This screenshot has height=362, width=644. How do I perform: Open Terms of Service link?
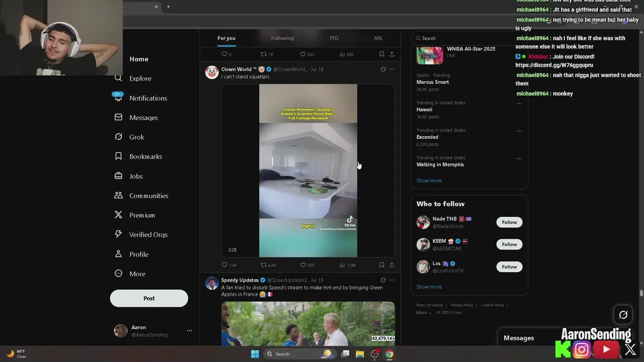tap(429, 305)
